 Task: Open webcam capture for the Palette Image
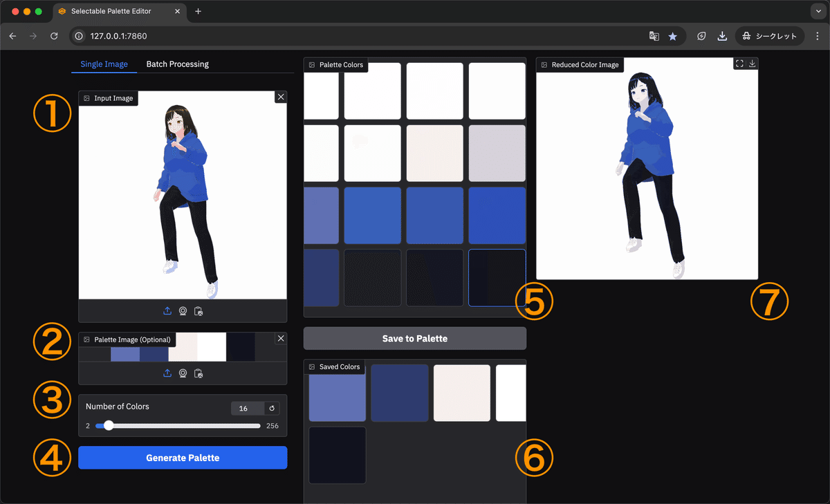[x=183, y=373]
